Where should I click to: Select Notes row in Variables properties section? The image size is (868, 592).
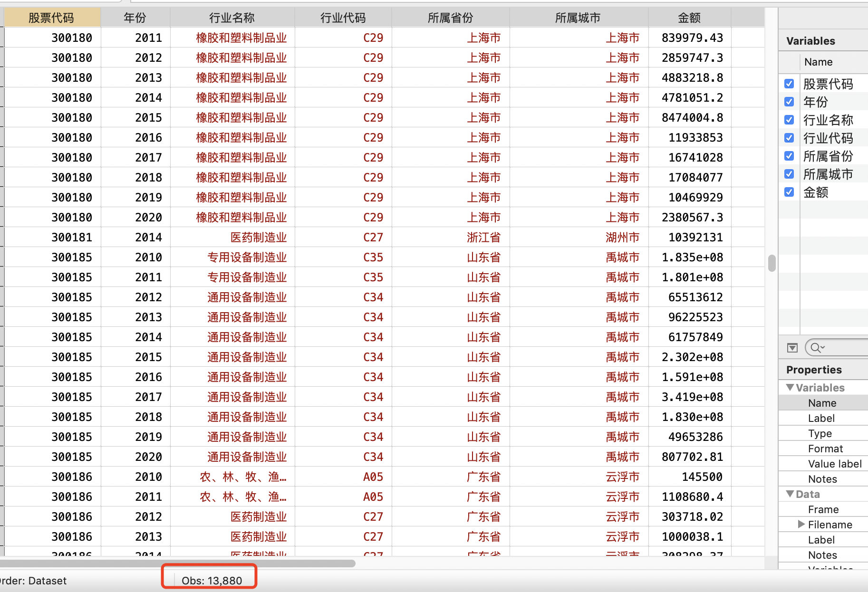click(823, 479)
